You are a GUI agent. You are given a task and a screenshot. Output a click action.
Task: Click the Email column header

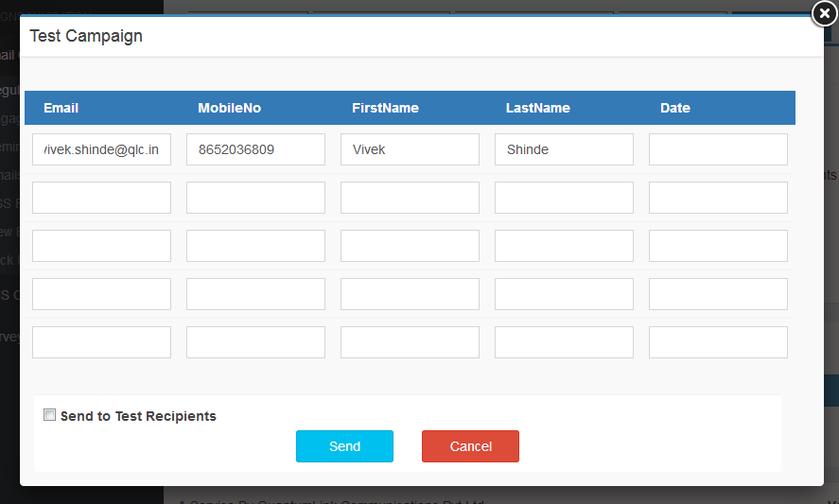pos(61,108)
